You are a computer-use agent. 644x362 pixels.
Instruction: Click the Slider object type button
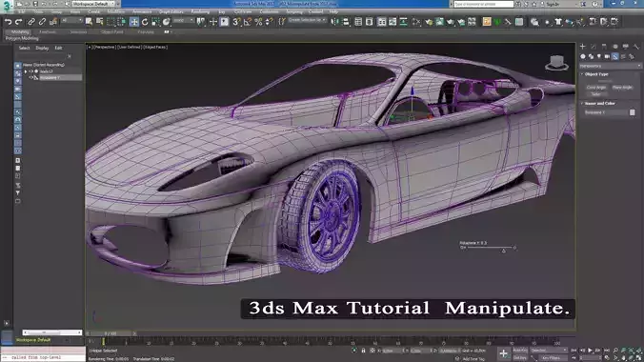pos(596,94)
